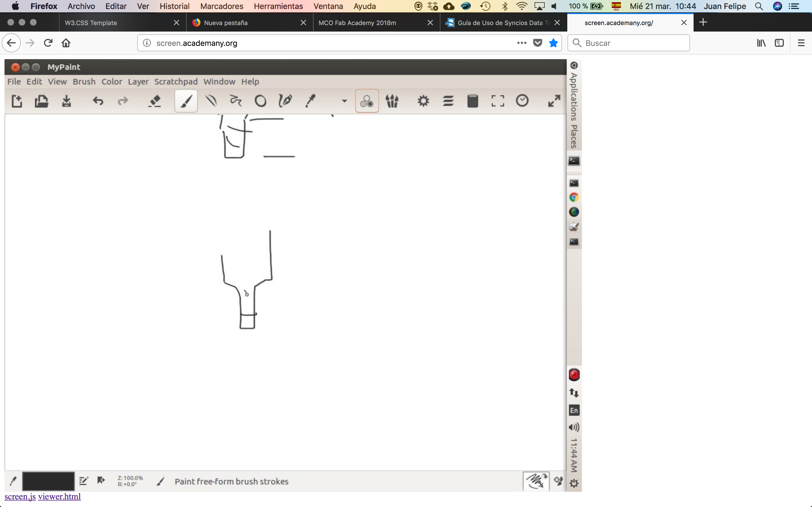
Task: Toggle the Eraser mode
Action: pyautogui.click(x=155, y=101)
